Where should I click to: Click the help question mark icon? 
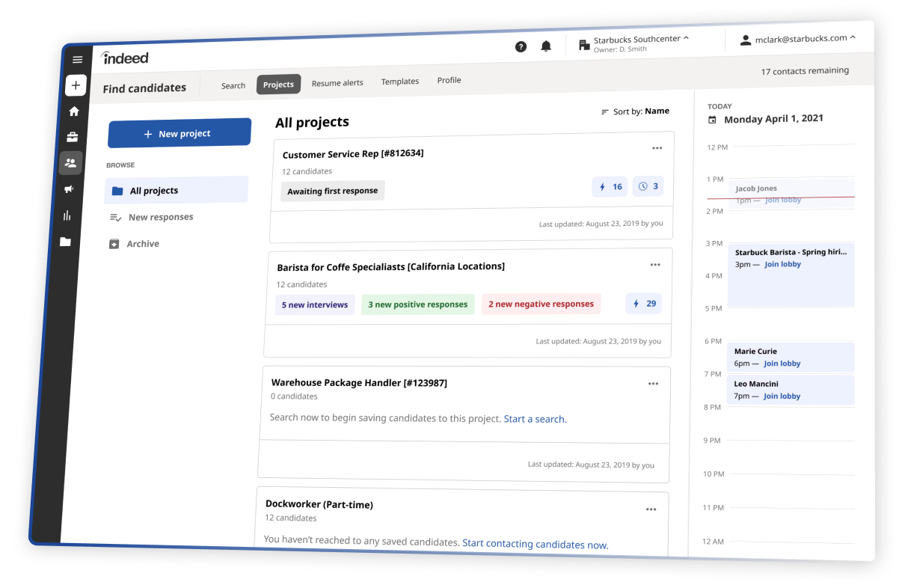pyautogui.click(x=521, y=46)
